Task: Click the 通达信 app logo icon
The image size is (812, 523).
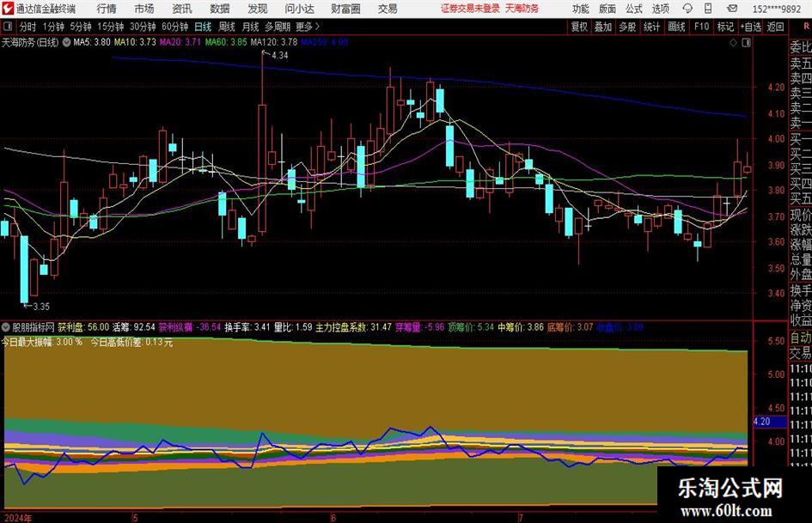Action: point(8,9)
